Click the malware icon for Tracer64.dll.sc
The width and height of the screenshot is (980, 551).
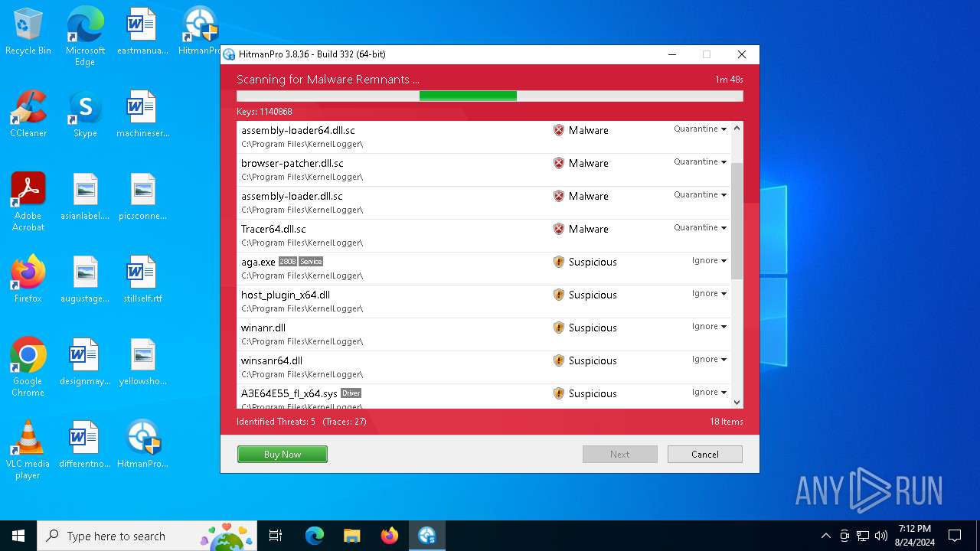pyautogui.click(x=559, y=229)
